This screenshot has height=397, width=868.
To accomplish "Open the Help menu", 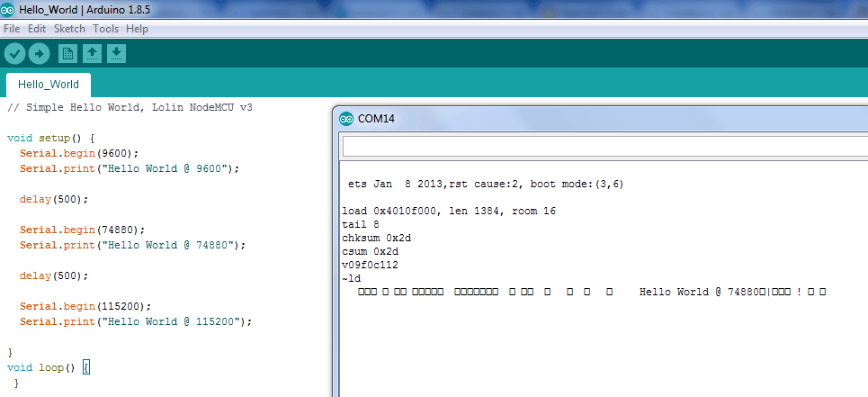I will click(x=137, y=29).
